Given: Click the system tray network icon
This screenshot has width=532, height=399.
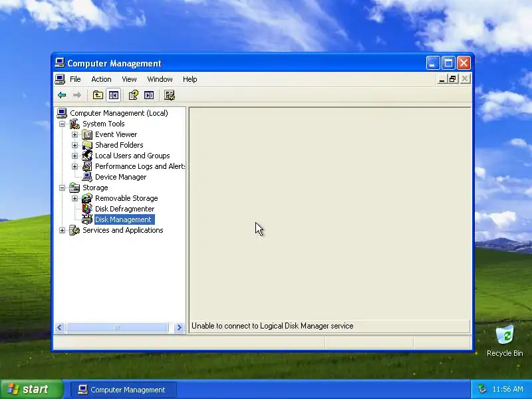Looking at the screenshot, I should (482, 389).
